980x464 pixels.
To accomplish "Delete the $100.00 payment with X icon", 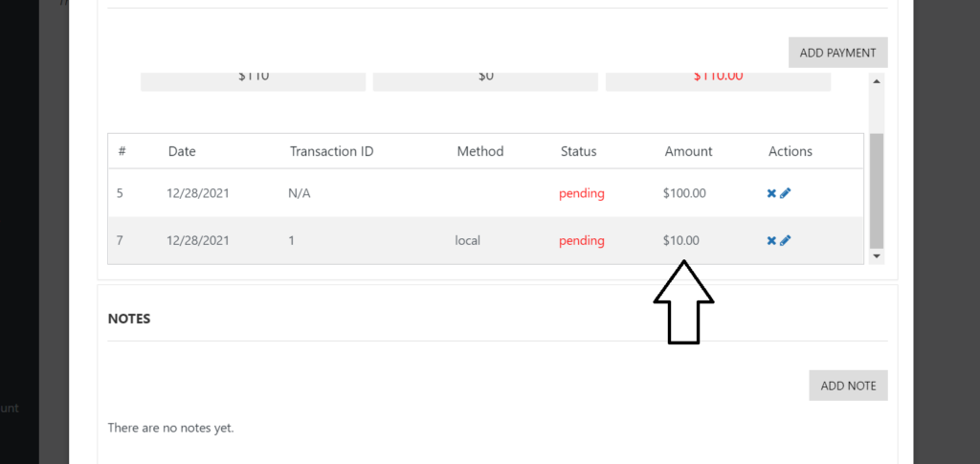I will (771, 193).
